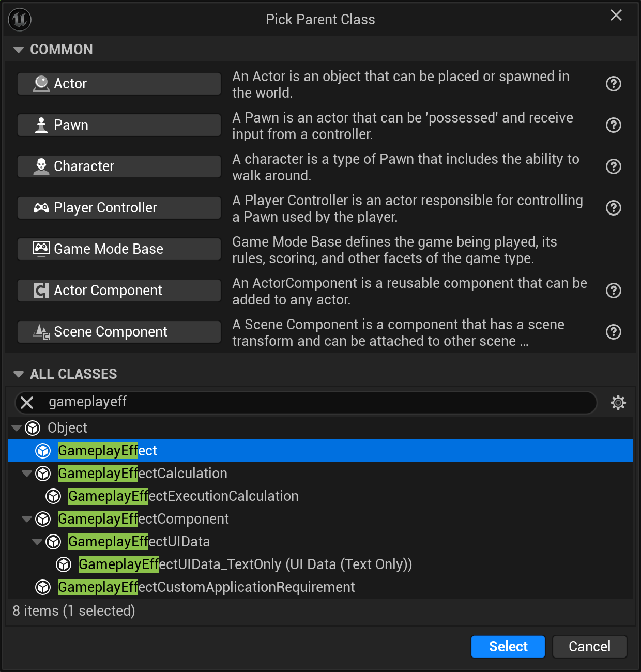Choose Pawn as parent class
This screenshot has height=672, width=641.
[x=119, y=125]
